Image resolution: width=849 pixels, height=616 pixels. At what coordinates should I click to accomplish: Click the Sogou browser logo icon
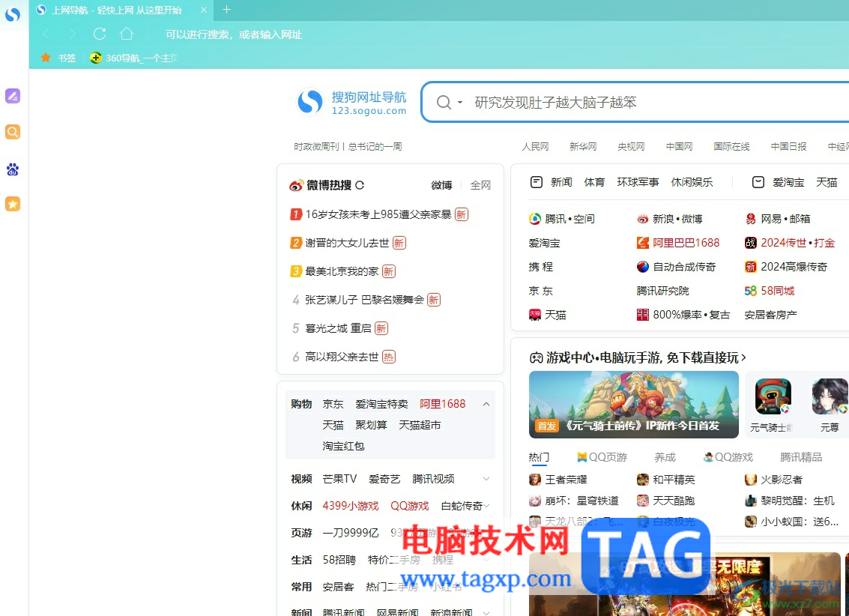click(13, 14)
